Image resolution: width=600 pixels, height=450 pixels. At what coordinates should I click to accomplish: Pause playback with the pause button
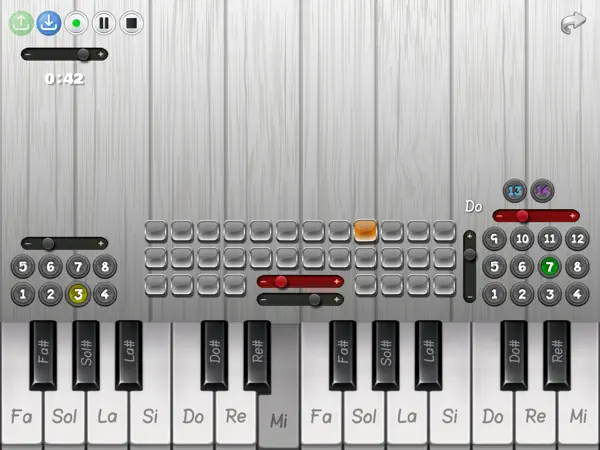tap(104, 23)
